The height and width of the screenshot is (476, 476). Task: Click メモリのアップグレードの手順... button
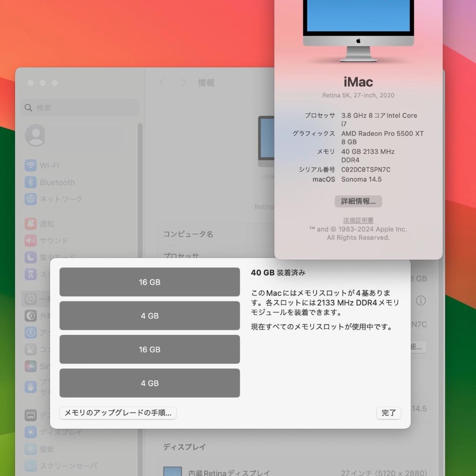(118, 413)
